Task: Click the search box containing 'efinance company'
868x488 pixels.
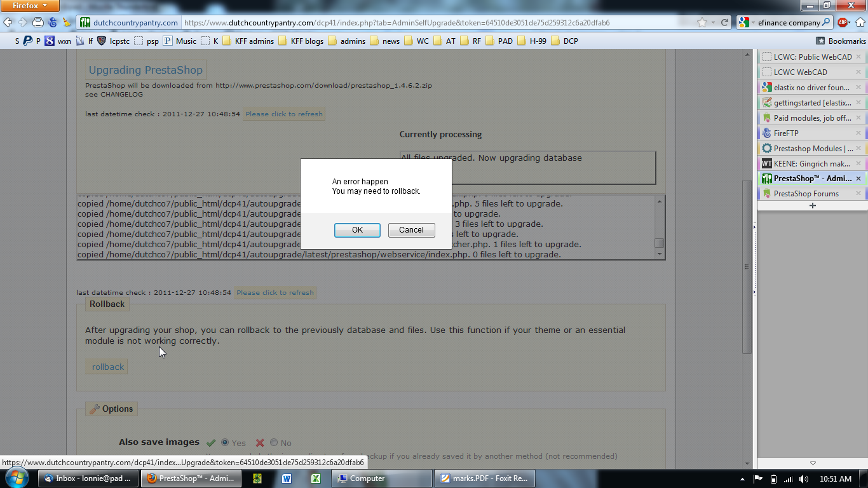Action: (x=789, y=22)
